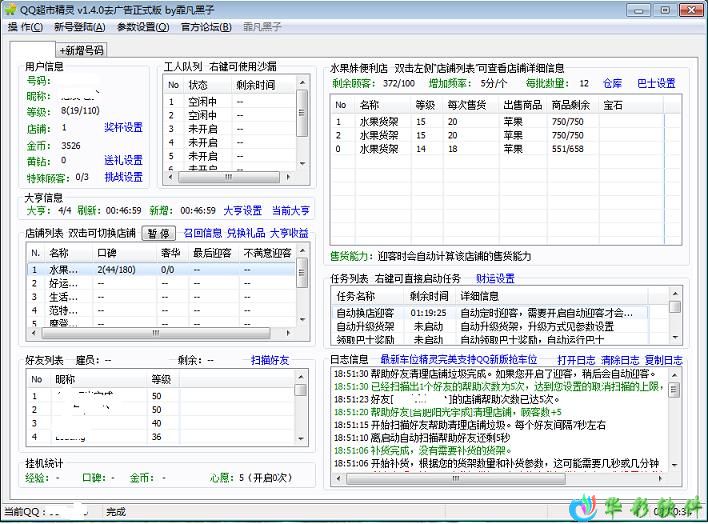Click the 18:51:06 补货完成 log entry
This screenshot has width=708, height=524.
tap(423, 451)
